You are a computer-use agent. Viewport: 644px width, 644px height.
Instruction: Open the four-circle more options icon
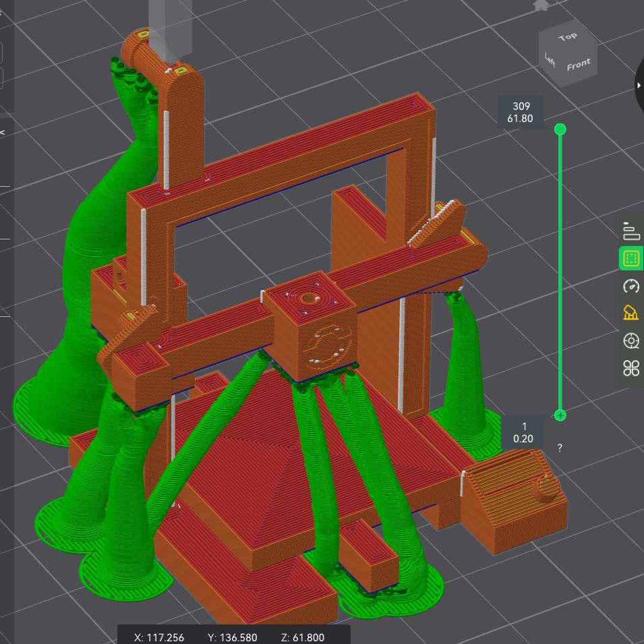coord(631,368)
